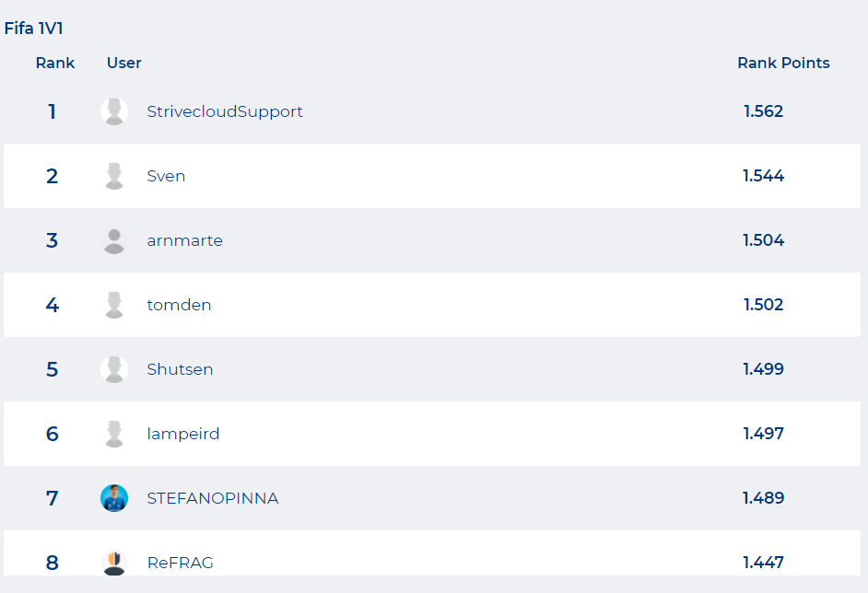Click StrivecloudSupport's avatar icon
Image resolution: width=868 pixels, height=593 pixels.
(114, 111)
